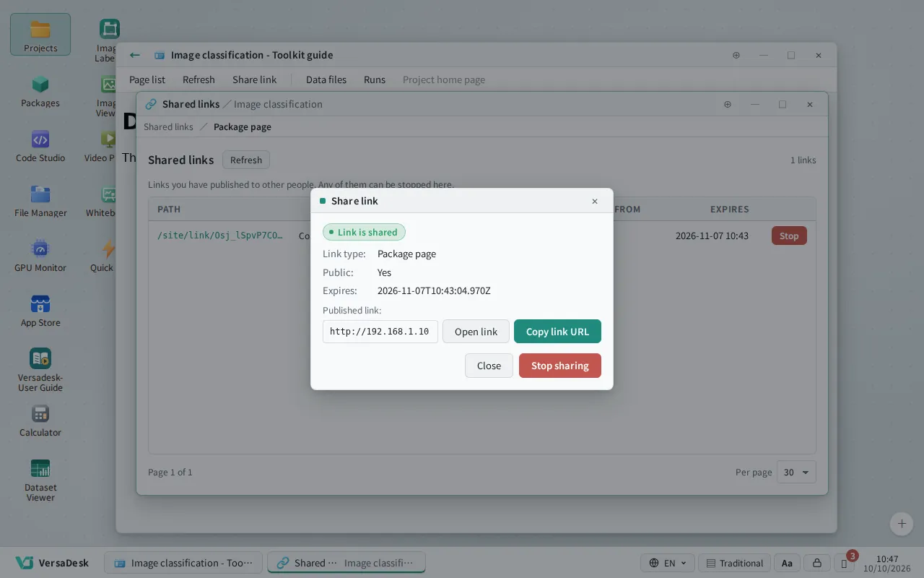Open Dataset Viewer desktop icon

[40, 479]
